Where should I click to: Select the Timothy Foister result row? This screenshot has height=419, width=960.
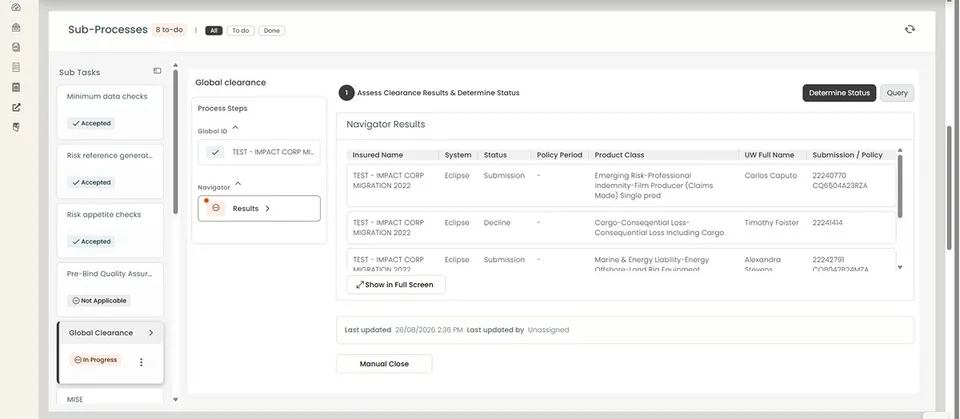[621, 228]
